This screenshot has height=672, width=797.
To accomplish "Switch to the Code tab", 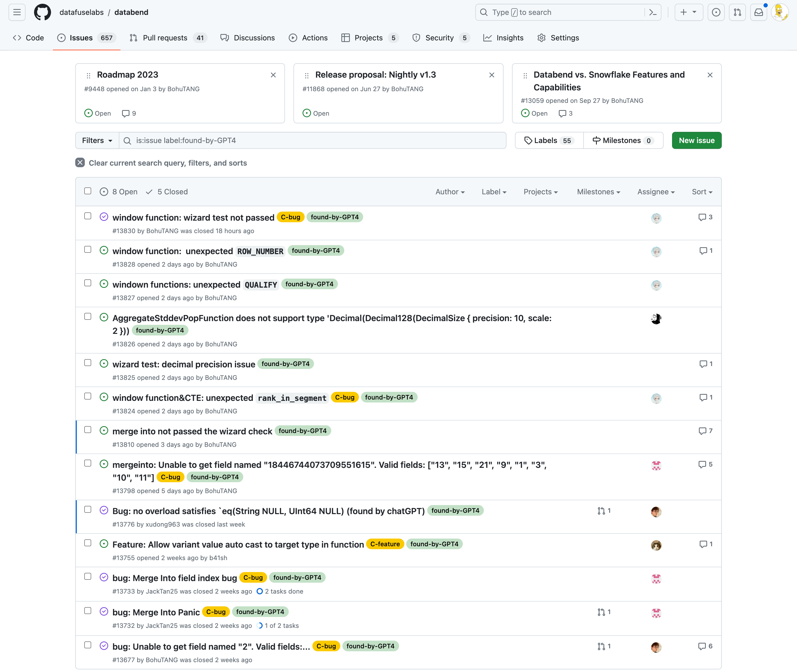I will click(28, 38).
